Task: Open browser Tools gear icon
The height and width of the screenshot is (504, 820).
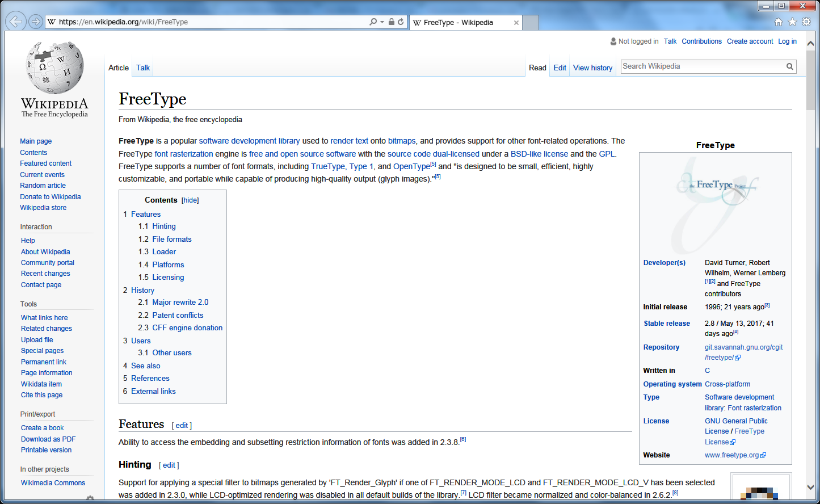Action: click(806, 22)
